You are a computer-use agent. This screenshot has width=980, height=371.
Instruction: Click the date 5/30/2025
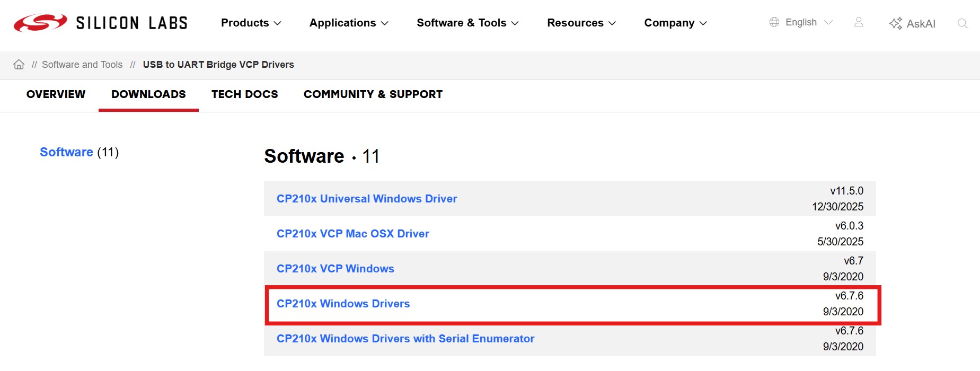(841, 242)
